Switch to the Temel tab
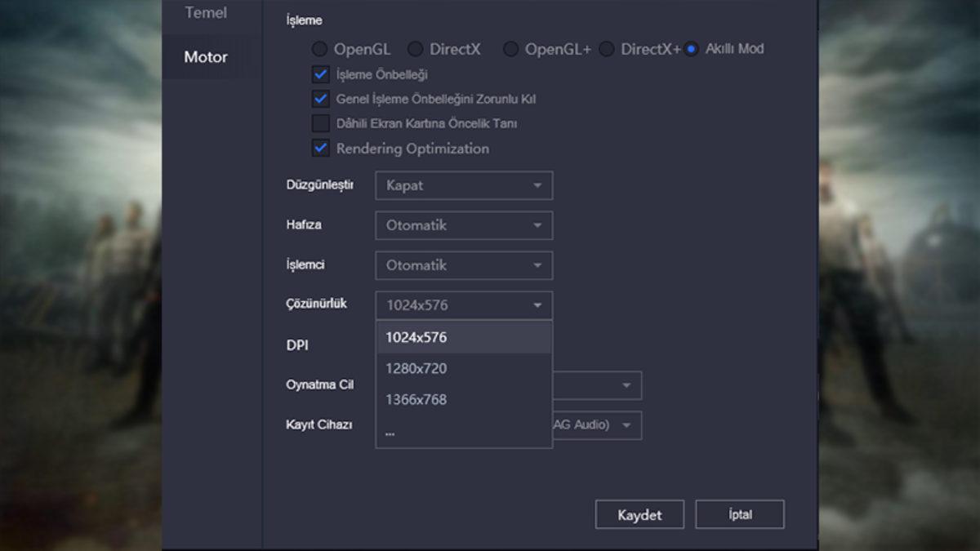Image resolution: width=980 pixels, height=551 pixels. click(206, 13)
